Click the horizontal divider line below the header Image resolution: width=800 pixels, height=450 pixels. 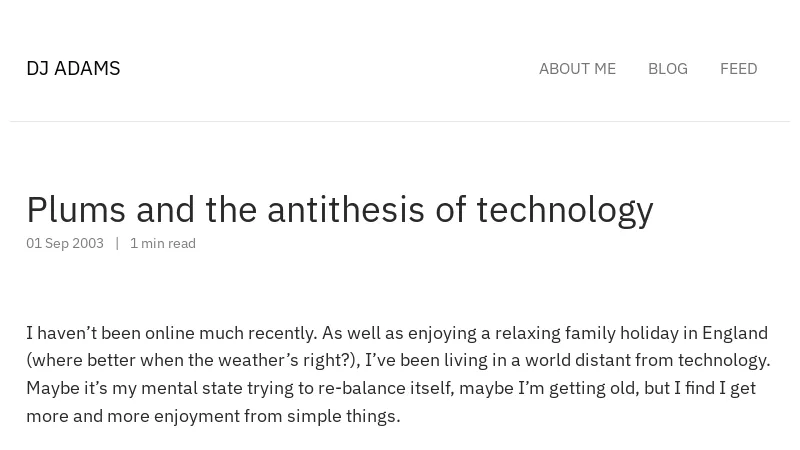point(400,121)
